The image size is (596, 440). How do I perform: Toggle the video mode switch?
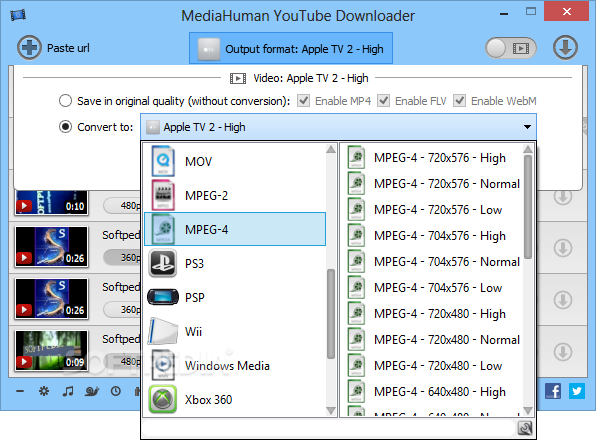coord(511,48)
